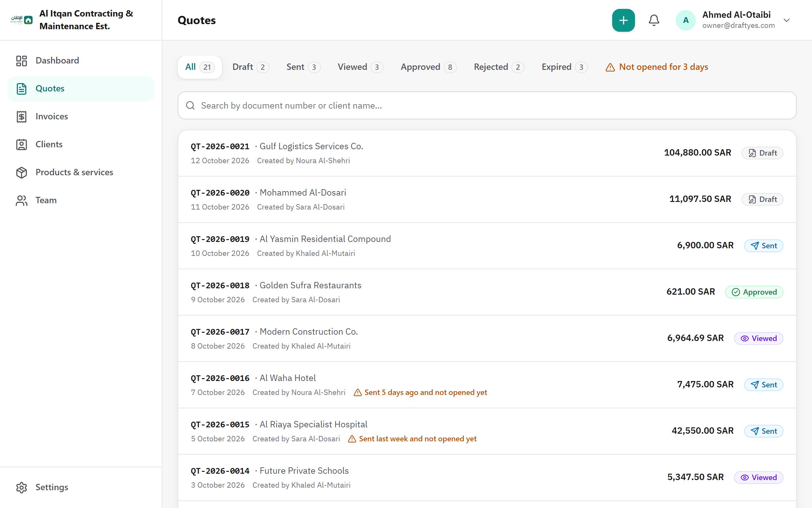Click the user avatar with letter A
812x508 pixels.
click(x=685, y=20)
